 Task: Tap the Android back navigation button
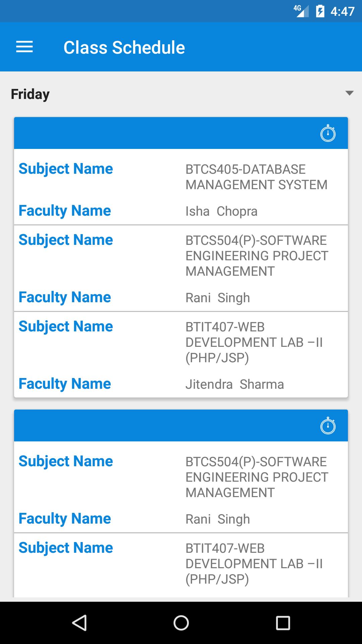pos(79,623)
